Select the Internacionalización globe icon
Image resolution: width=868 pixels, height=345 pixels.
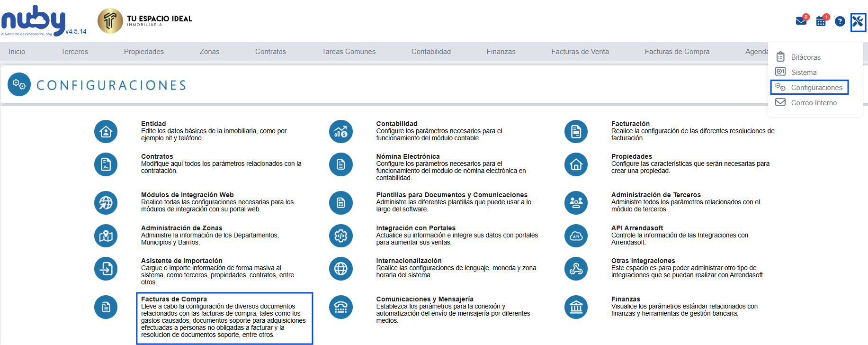[340, 269]
